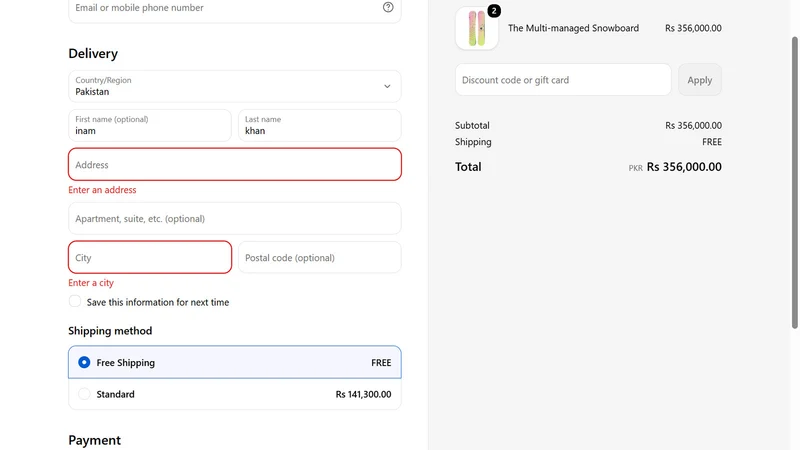Click the Total amount Rs 356,000.00
Image resolution: width=800 pixels, height=450 pixels.
coord(684,167)
